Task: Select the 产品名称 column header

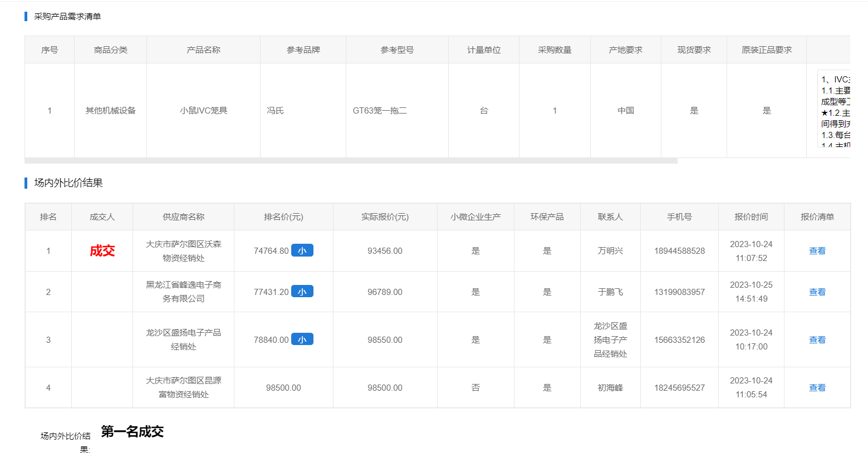Action: pos(203,50)
